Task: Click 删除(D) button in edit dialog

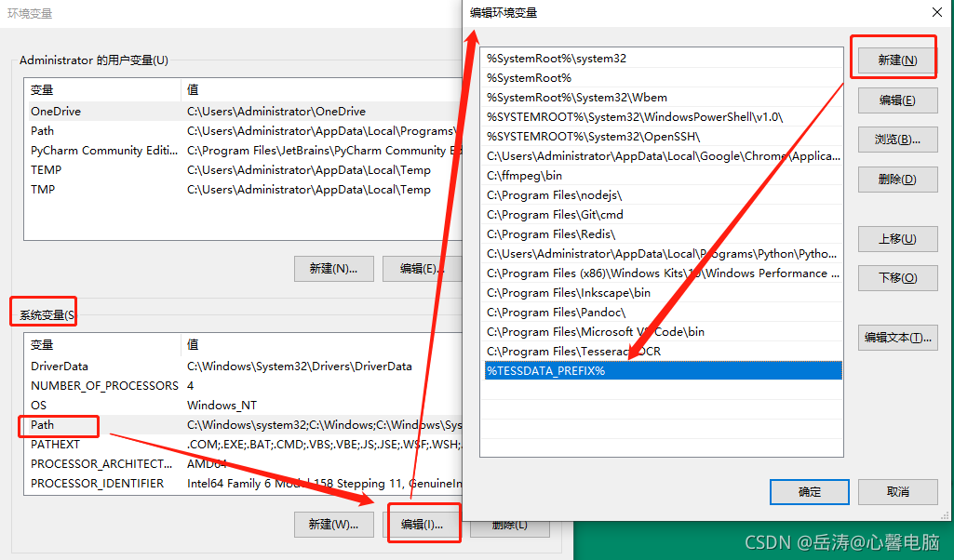Action: point(897,180)
